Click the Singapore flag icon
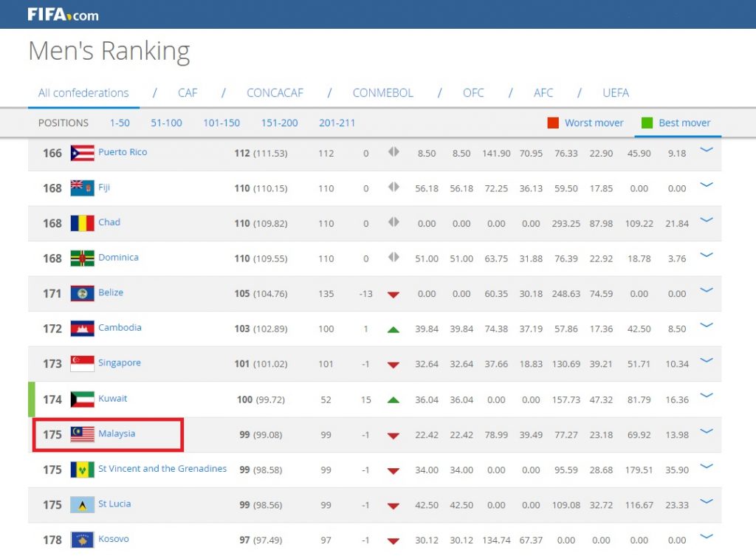 pyautogui.click(x=81, y=362)
